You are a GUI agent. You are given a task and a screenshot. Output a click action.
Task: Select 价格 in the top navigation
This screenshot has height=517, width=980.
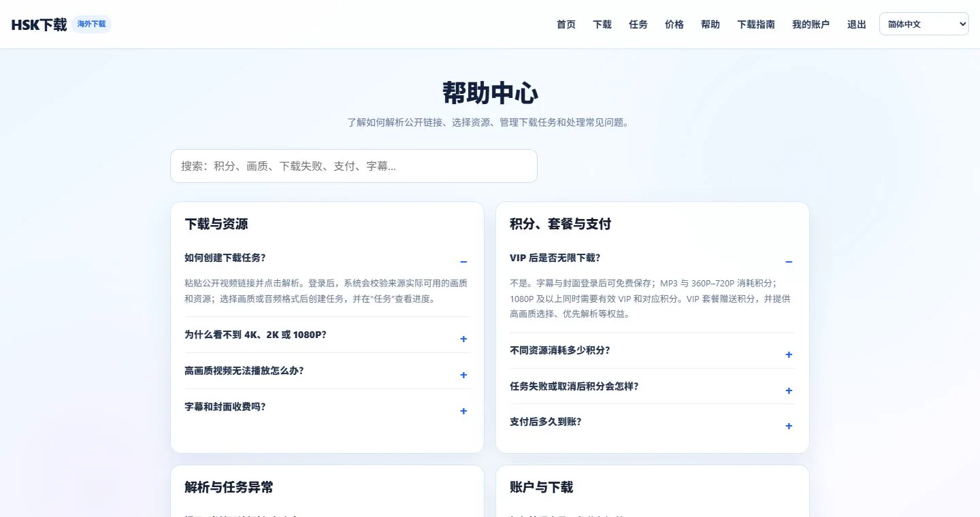(674, 24)
